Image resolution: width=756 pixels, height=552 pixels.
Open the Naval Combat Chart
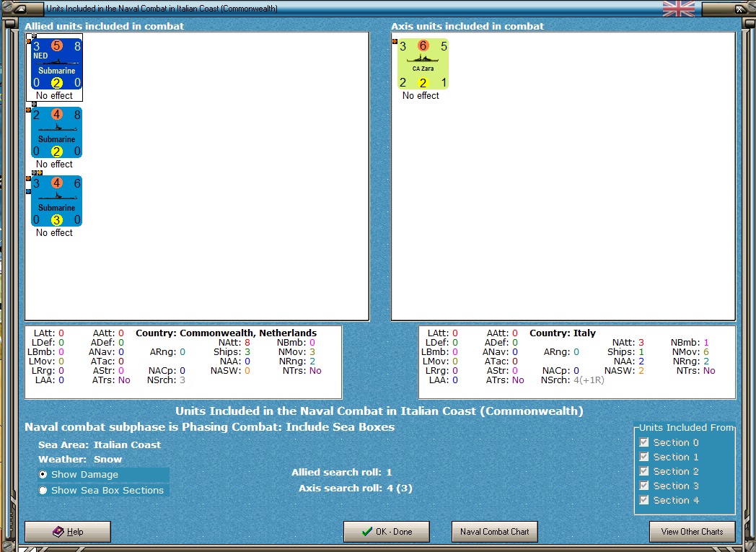[495, 532]
